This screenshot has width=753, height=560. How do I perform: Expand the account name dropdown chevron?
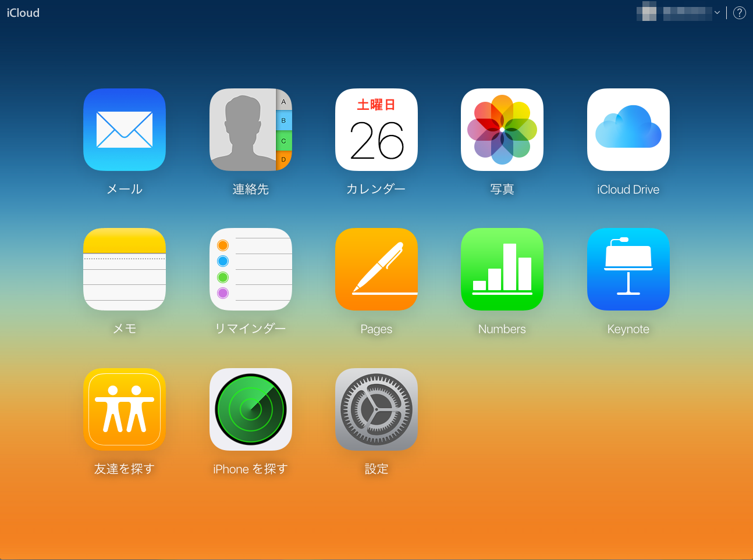coord(717,13)
